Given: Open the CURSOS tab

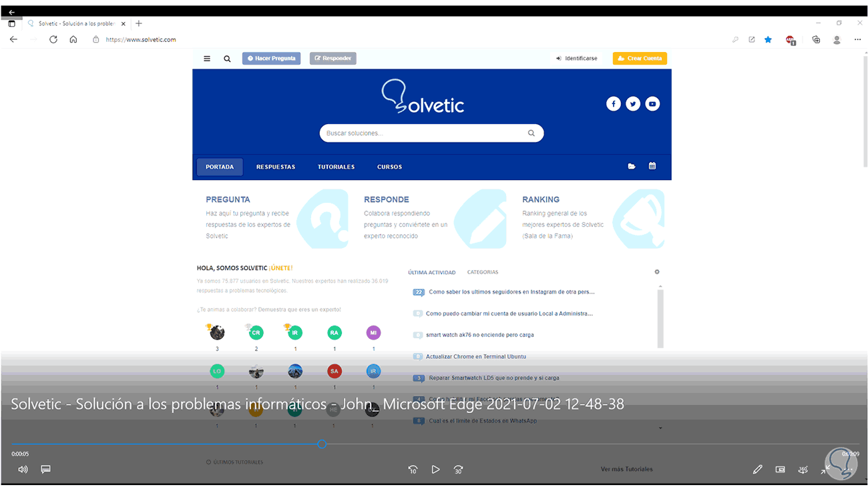Looking at the screenshot, I should (x=389, y=167).
